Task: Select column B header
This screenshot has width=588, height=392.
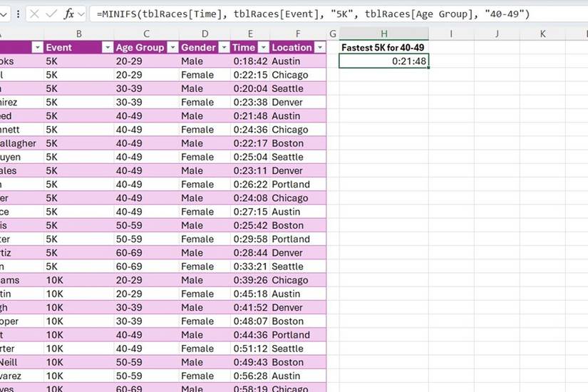Action: tap(78, 33)
